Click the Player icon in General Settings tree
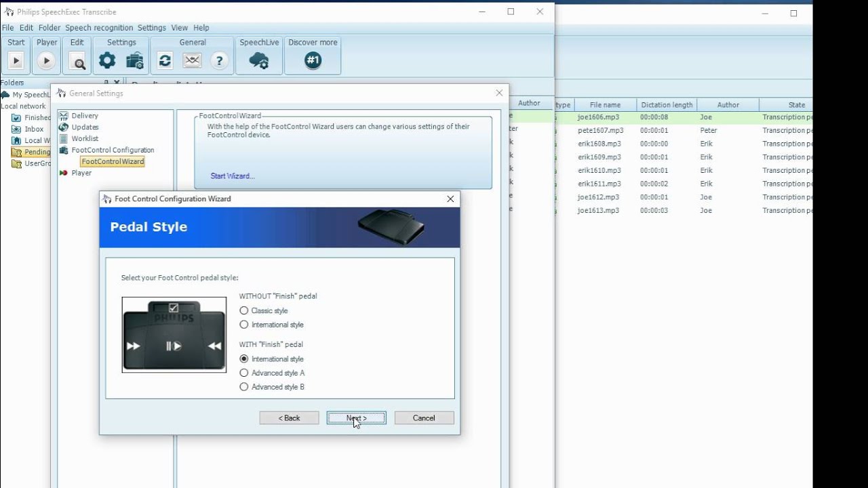Viewport: 868px width, 488px height. click(x=64, y=174)
